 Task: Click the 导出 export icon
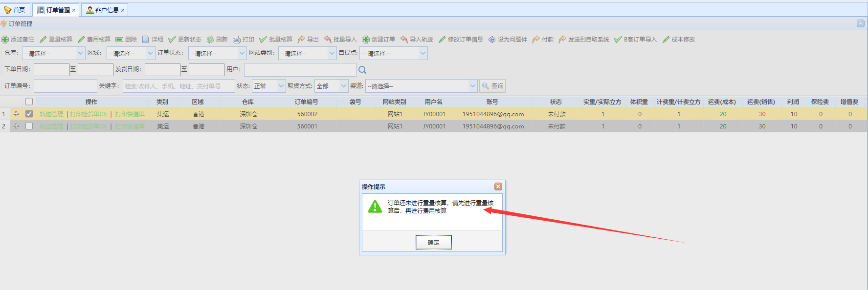tap(301, 40)
